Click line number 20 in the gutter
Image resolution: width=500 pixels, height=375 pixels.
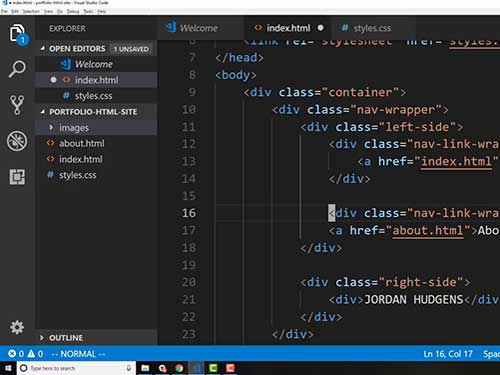pyautogui.click(x=189, y=282)
